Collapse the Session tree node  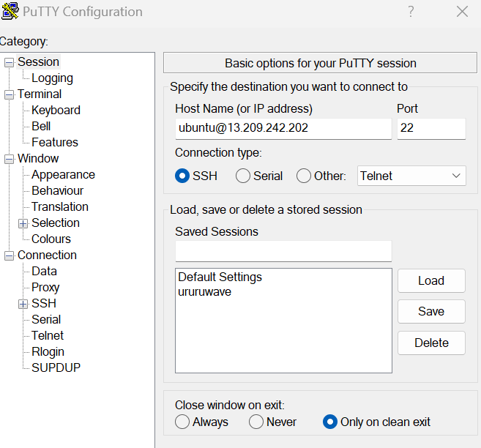coord(9,62)
